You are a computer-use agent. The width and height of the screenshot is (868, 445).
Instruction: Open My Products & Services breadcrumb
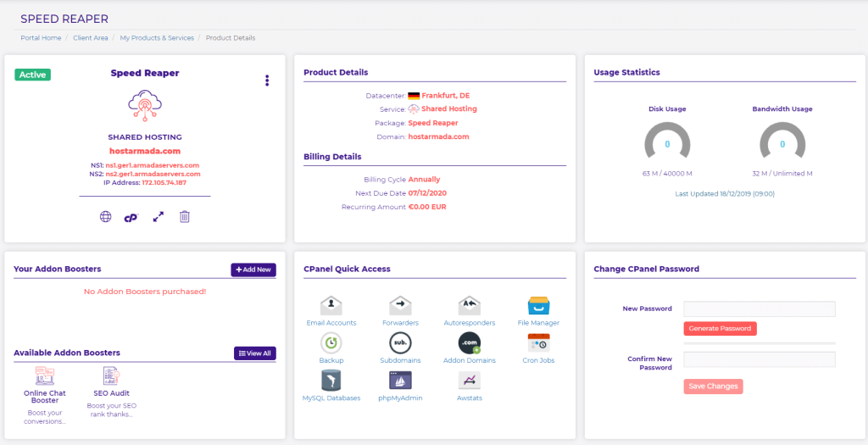click(x=157, y=38)
